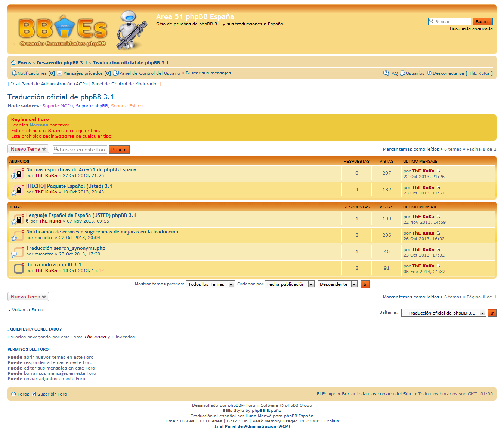Click the FAQ question icon
The width and height of the screenshot is (504, 435).
pos(386,73)
